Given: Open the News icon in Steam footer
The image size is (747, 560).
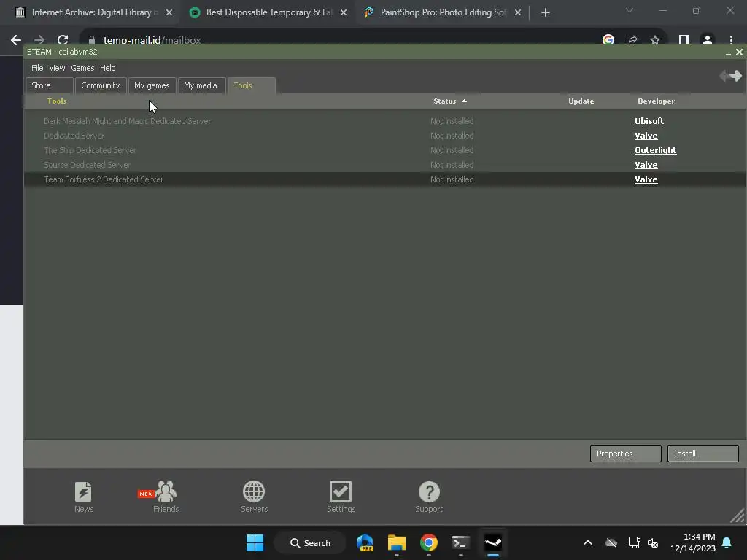Looking at the screenshot, I should [x=83, y=497].
